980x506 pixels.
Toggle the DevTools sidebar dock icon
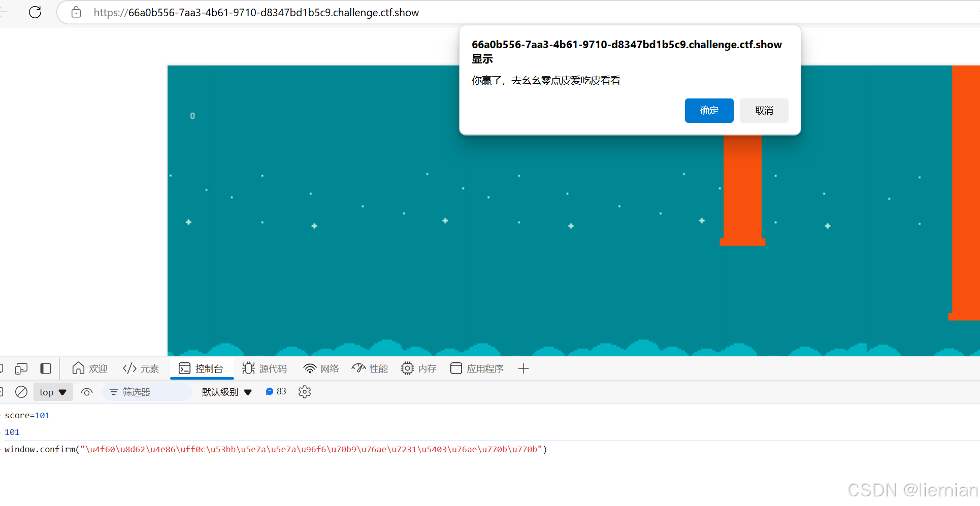tap(46, 368)
